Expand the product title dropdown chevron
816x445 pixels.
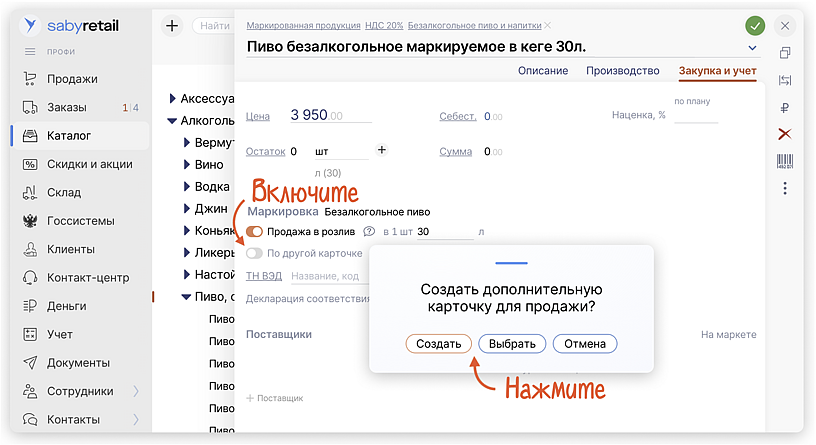pyautogui.click(x=752, y=48)
